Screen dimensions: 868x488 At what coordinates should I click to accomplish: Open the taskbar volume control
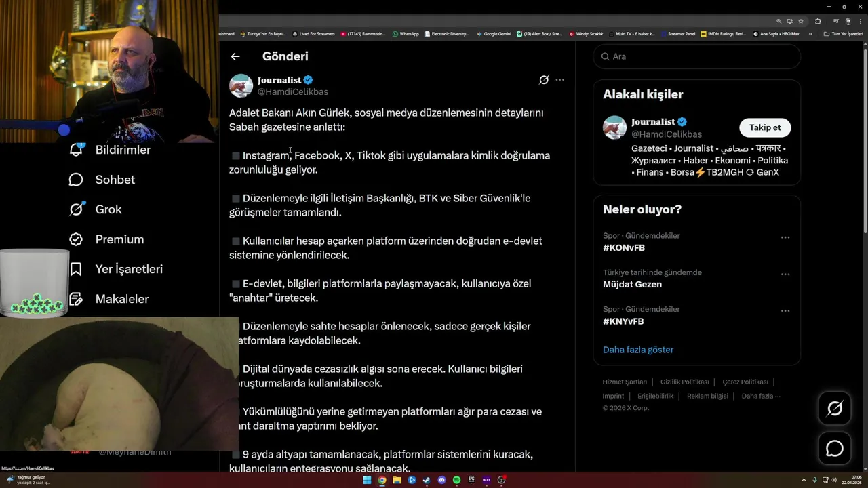click(834, 480)
